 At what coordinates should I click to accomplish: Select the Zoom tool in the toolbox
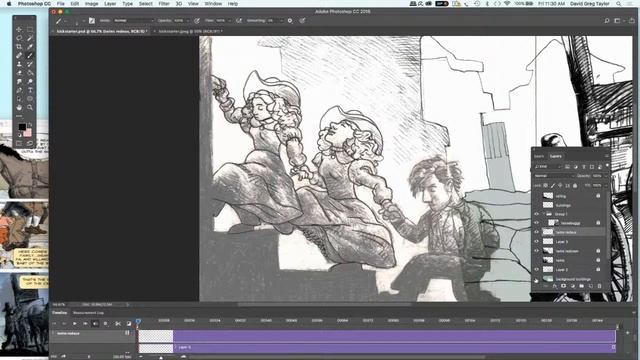click(30, 107)
